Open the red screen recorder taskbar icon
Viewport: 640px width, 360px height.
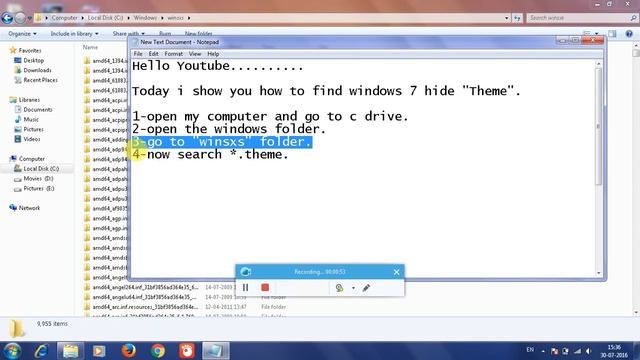(x=187, y=351)
